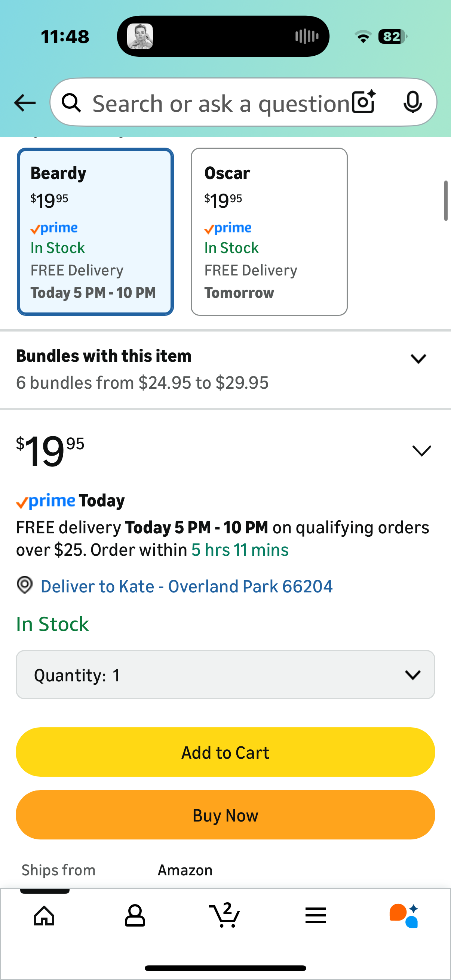Tap the Search or ask a question field
The image size is (451, 980).
click(221, 103)
